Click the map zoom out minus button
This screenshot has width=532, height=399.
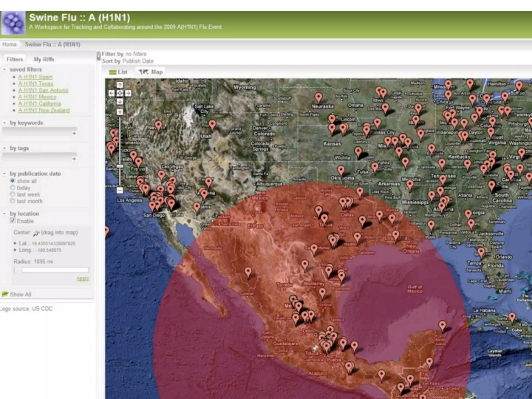click(x=119, y=190)
